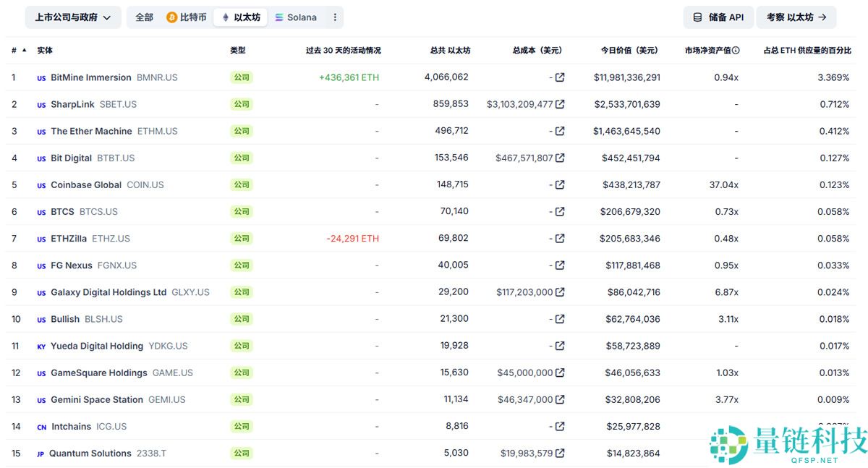Open external link icon in Coinbase Global row
868x468 pixels.
(560, 184)
